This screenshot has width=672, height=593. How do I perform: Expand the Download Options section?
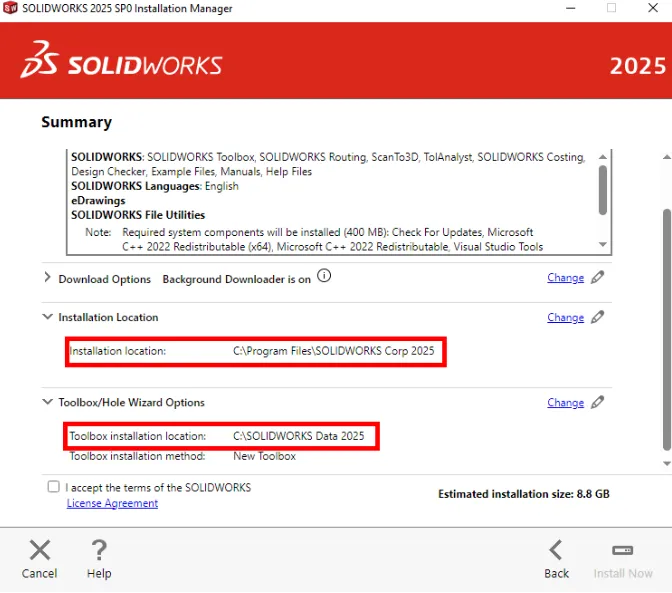click(47, 277)
